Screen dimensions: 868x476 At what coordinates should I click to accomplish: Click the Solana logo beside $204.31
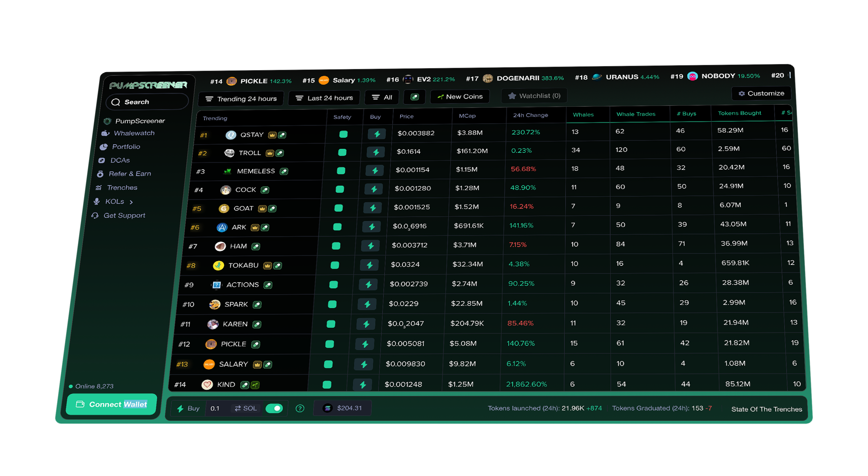(x=327, y=408)
